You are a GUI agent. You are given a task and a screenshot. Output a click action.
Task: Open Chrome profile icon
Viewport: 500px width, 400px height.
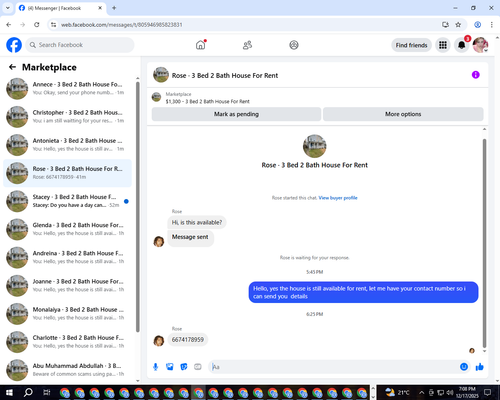coord(478,25)
